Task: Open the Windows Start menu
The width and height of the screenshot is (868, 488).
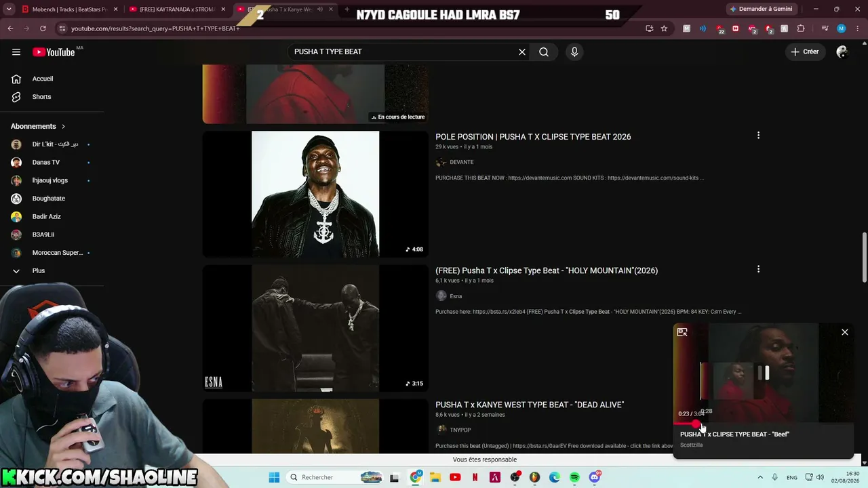Action: 274,477
